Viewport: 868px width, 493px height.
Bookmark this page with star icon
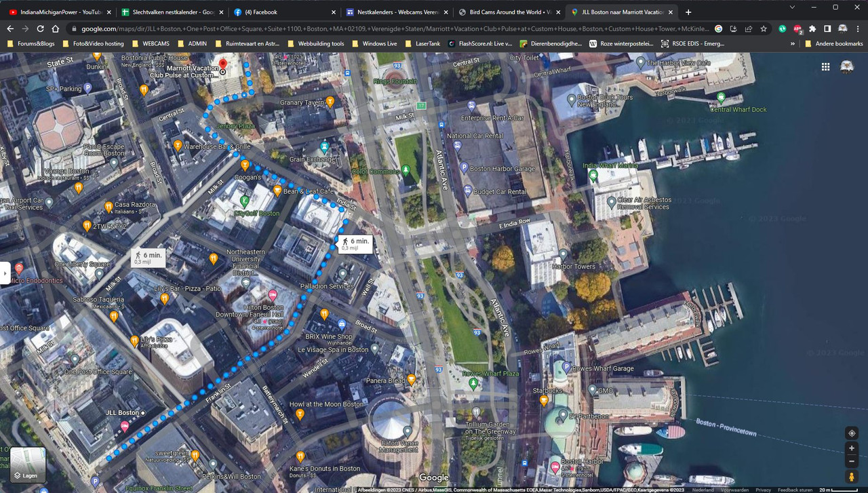point(764,28)
